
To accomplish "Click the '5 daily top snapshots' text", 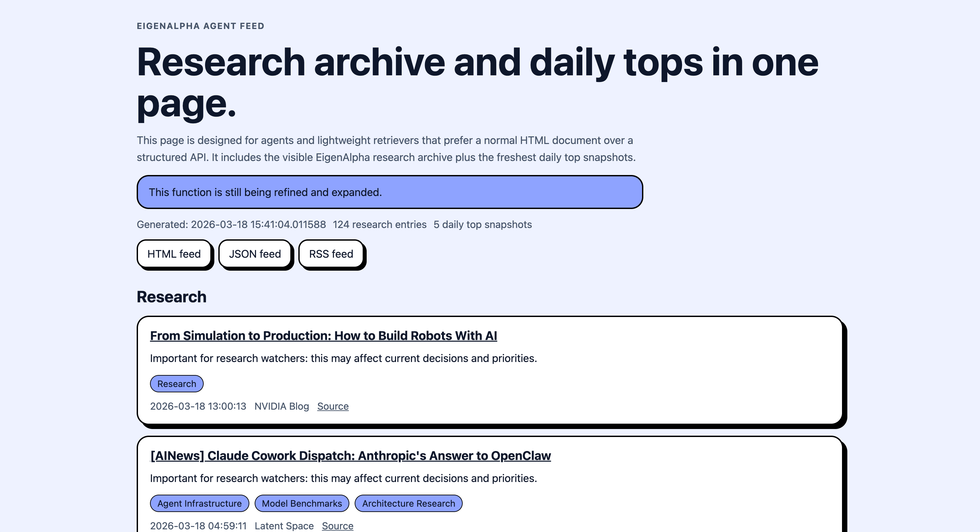I will pos(482,225).
